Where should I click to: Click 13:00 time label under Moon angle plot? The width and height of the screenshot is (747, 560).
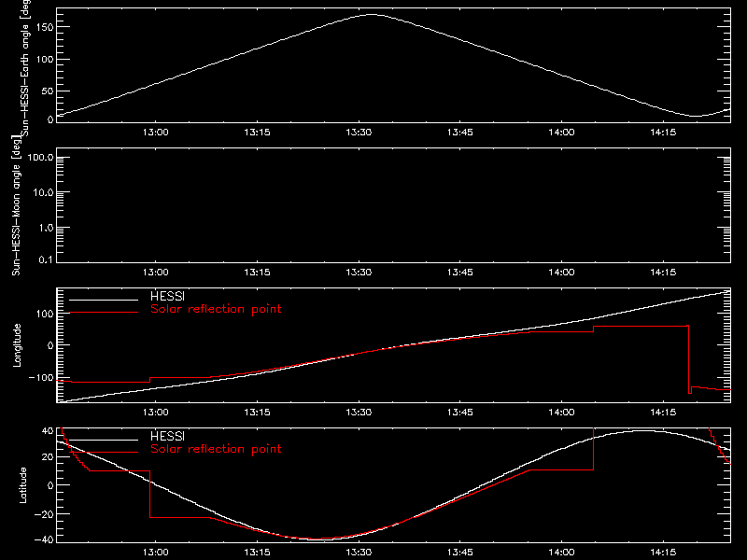155,273
